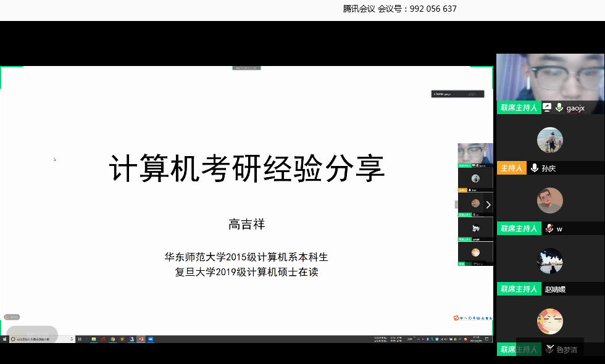Click the Windows Start button in shared screen

[x=4, y=339]
